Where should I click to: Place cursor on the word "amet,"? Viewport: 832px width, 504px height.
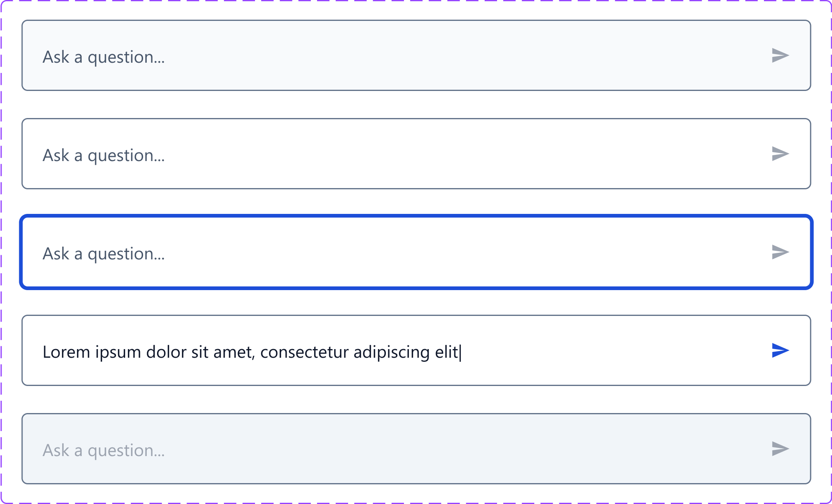pyautogui.click(x=235, y=353)
